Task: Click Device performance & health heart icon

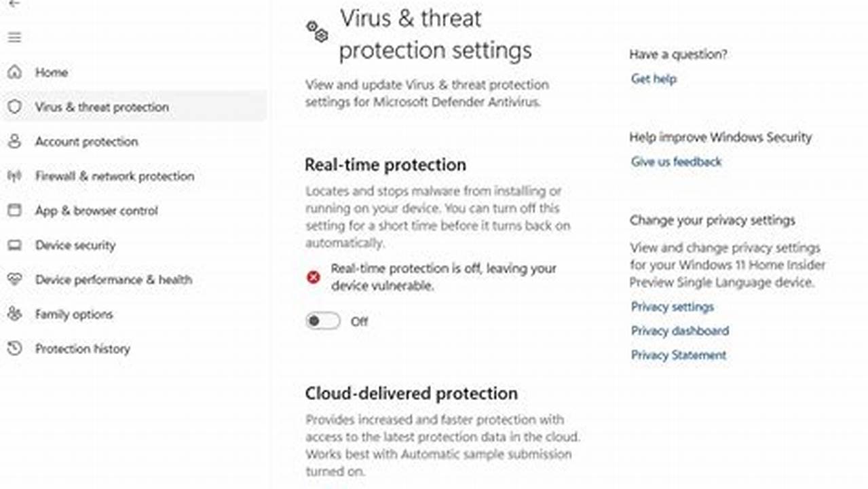Action: (15, 280)
